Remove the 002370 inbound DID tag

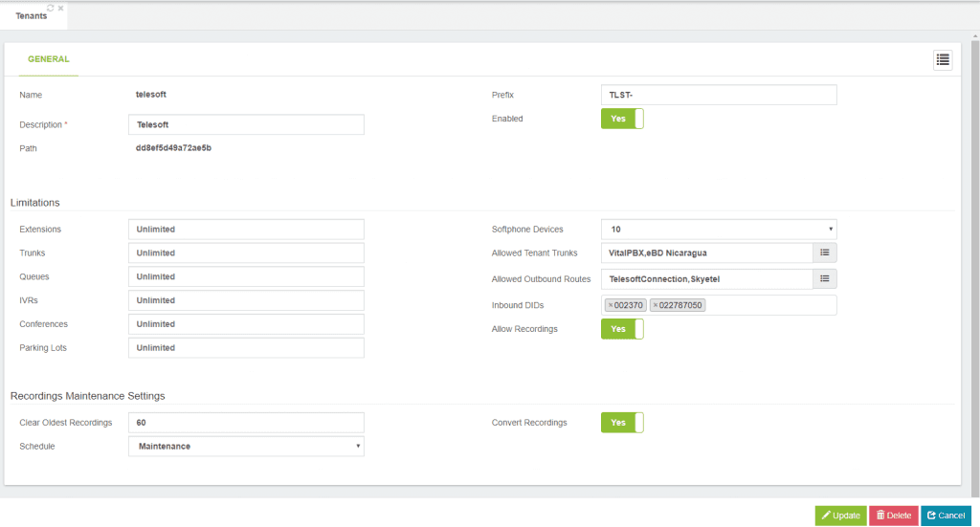pyautogui.click(x=611, y=305)
